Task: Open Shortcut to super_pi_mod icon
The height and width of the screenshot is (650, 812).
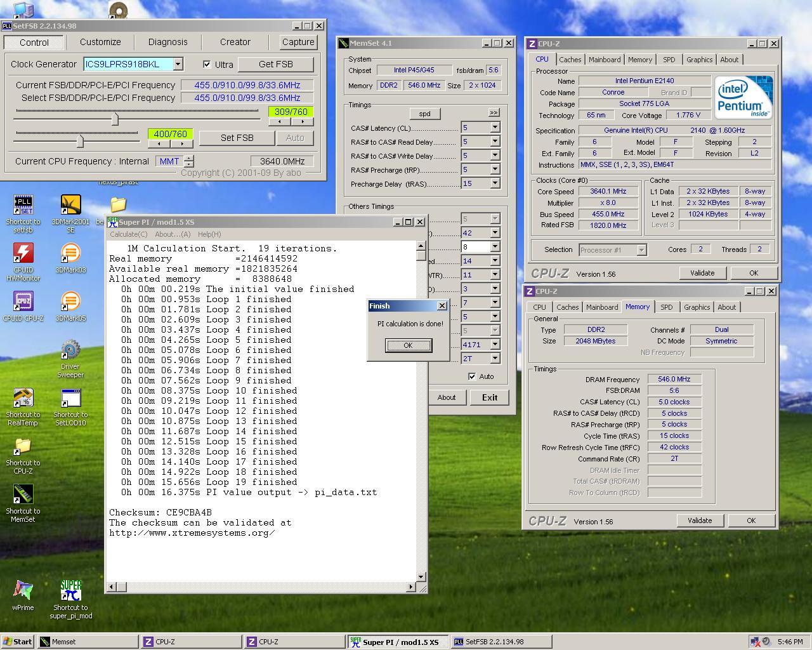Action: 70,600
